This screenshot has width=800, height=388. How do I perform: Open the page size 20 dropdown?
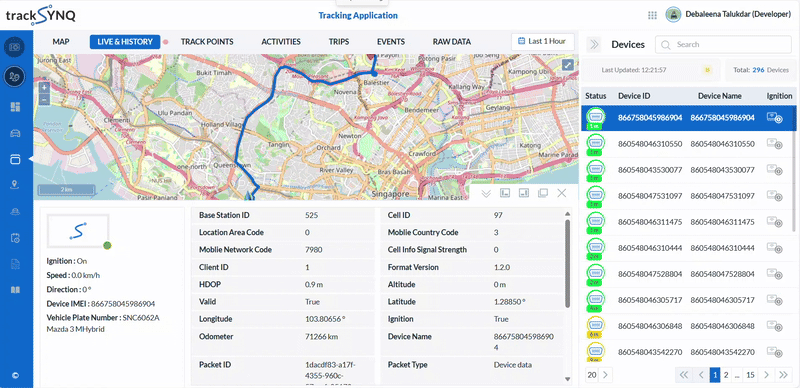click(x=598, y=375)
